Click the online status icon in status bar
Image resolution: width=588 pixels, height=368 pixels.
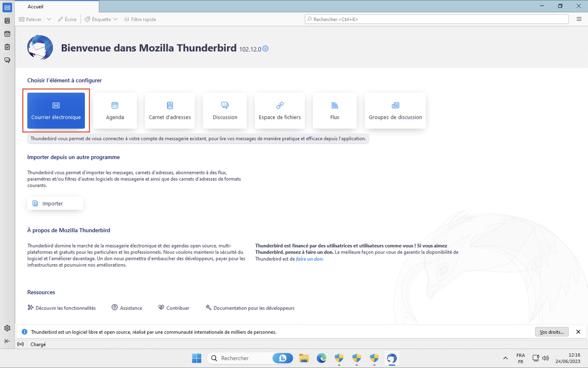click(x=21, y=344)
